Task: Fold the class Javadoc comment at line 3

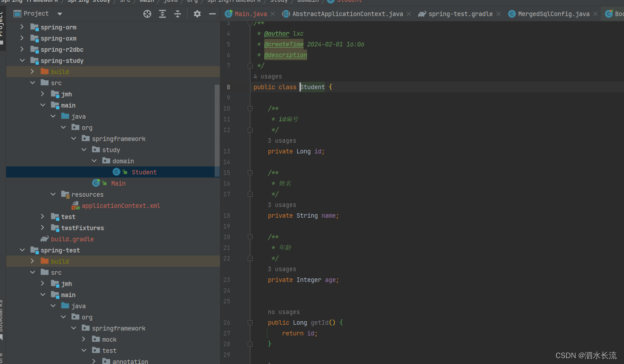Action: (250, 23)
